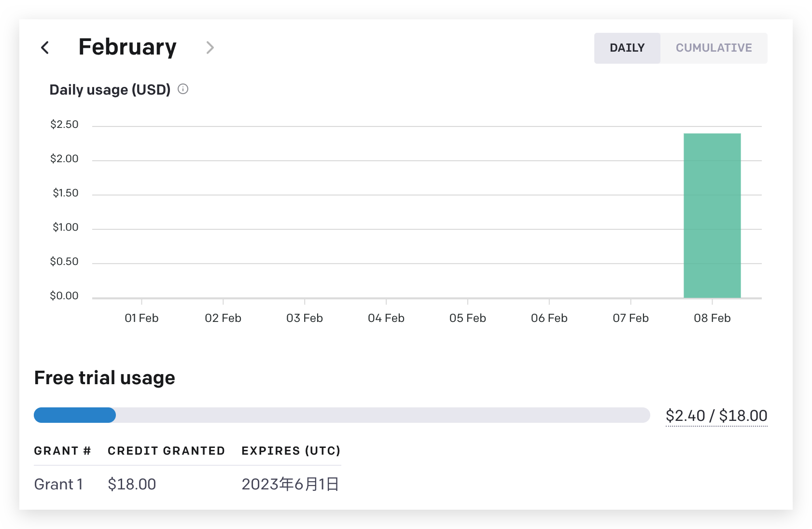Click the left chevron to view January
Screen dimensions: 812x529
(45, 48)
